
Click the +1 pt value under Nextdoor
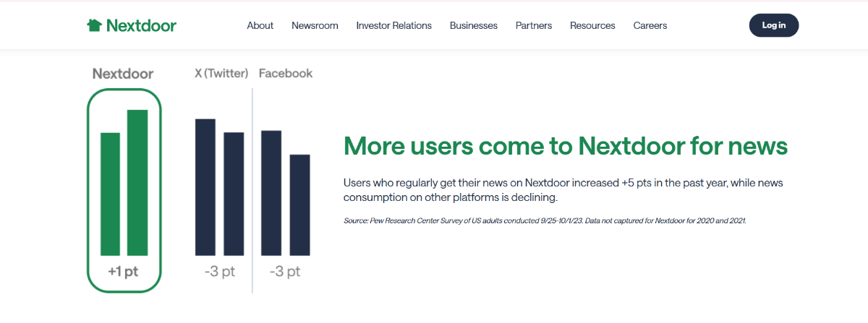point(123,272)
